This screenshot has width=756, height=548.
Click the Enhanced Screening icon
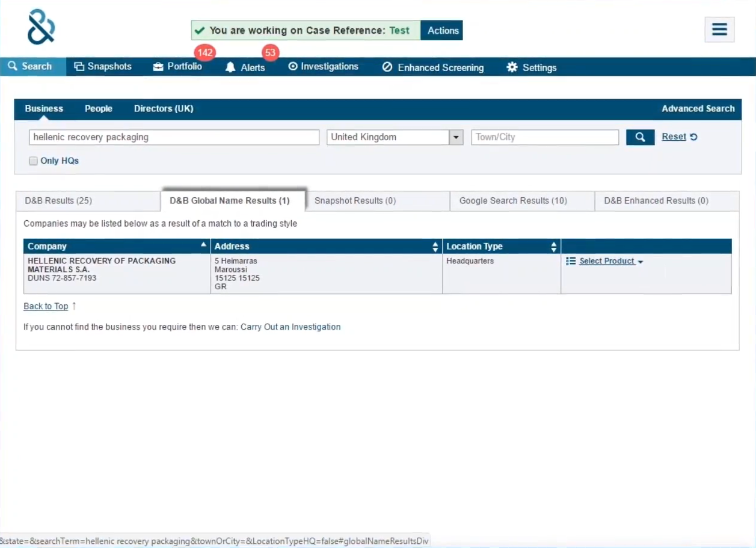(388, 67)
